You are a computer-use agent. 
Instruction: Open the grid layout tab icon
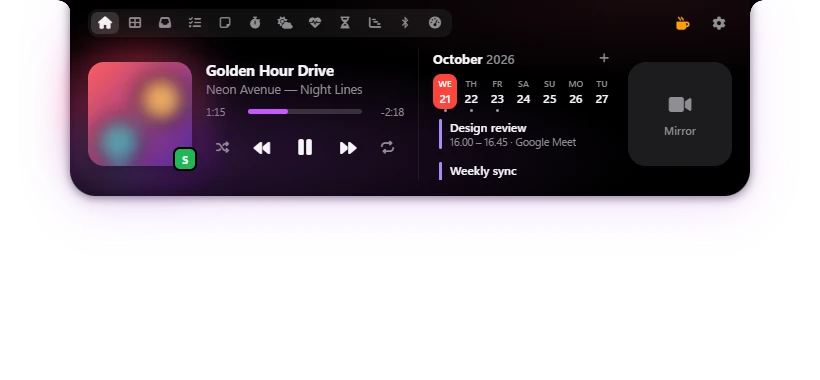click(x=135, y=23)
